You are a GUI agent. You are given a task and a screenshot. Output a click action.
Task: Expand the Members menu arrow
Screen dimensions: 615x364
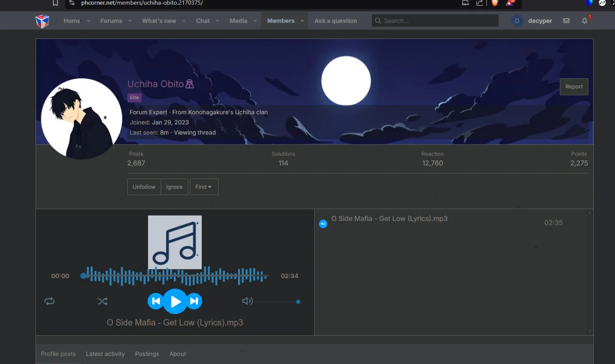pyautogui.click(x=302, y=21)
